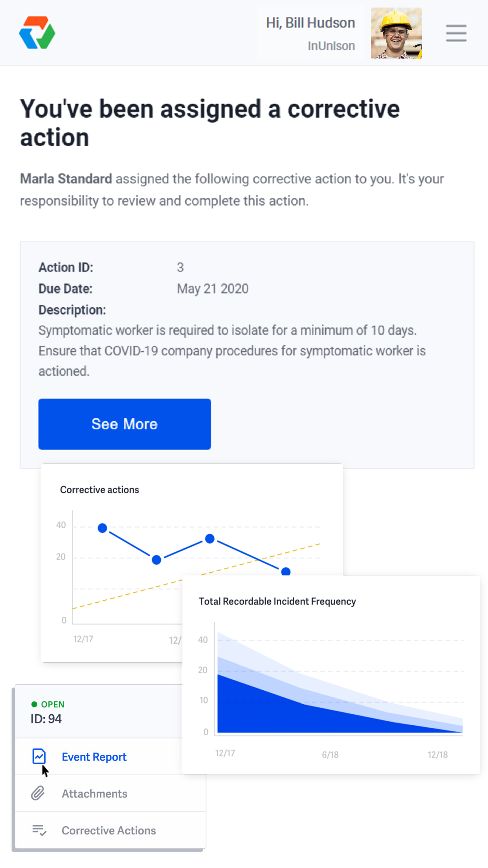Click the Corrective Actions checklist icon

(x=39, y=830)
